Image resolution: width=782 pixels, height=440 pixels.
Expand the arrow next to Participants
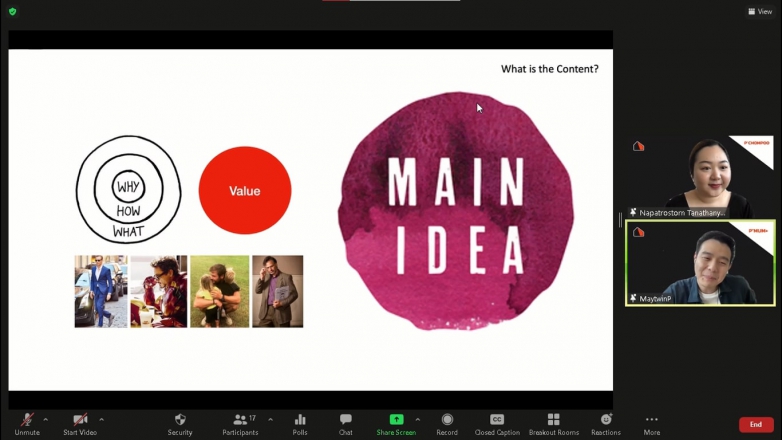(x=270, y=419)
